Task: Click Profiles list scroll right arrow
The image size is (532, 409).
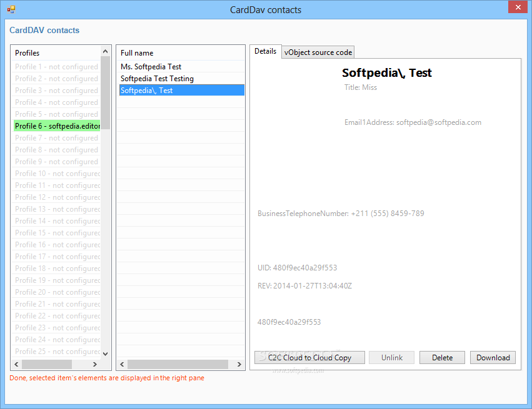Action: click(95, 364)
